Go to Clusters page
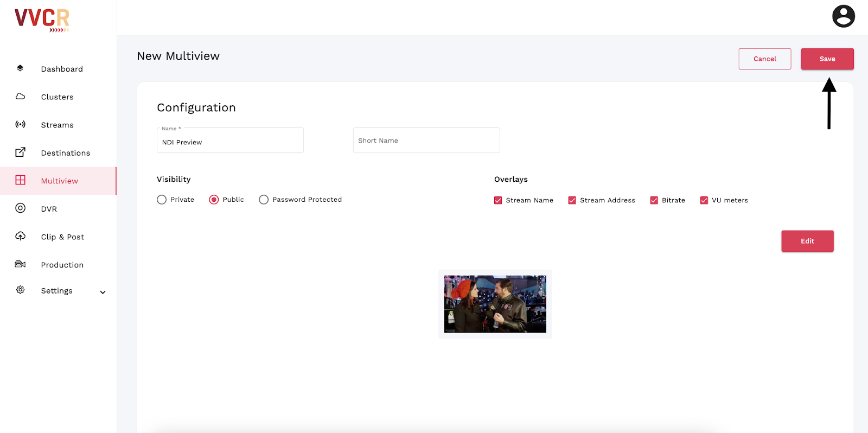This screenshot has height=433, width=868. pyautogui.click(x=58, y=97)
